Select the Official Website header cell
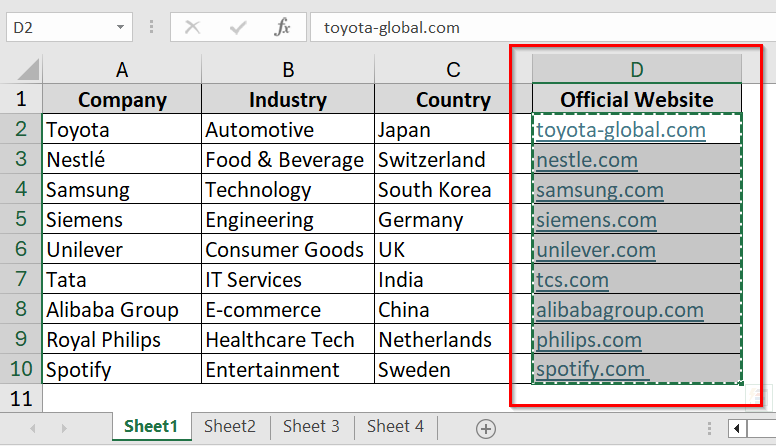776x446 pixels. 637,99
